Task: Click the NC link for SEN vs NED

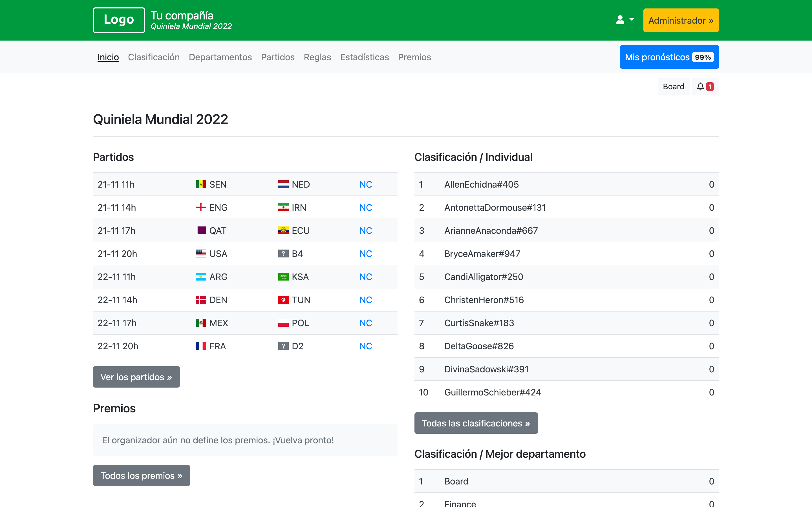Action: click(x=365, y=184)
